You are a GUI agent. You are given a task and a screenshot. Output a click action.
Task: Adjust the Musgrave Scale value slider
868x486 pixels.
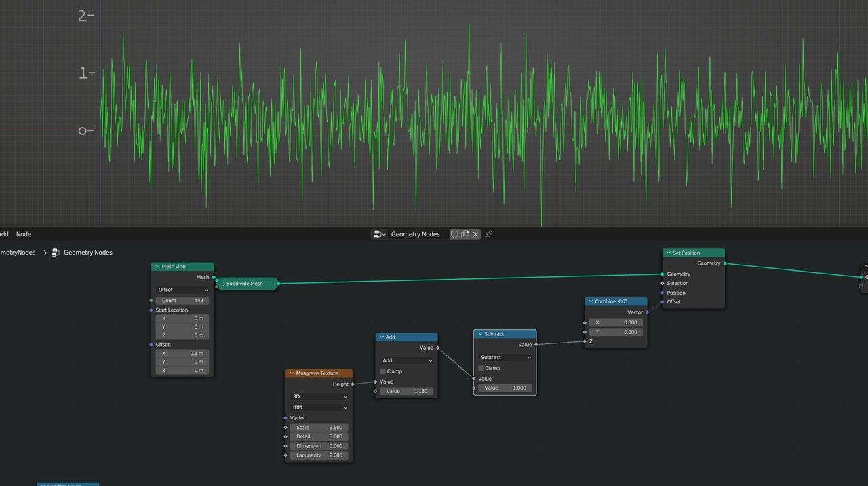click(319, 428)
